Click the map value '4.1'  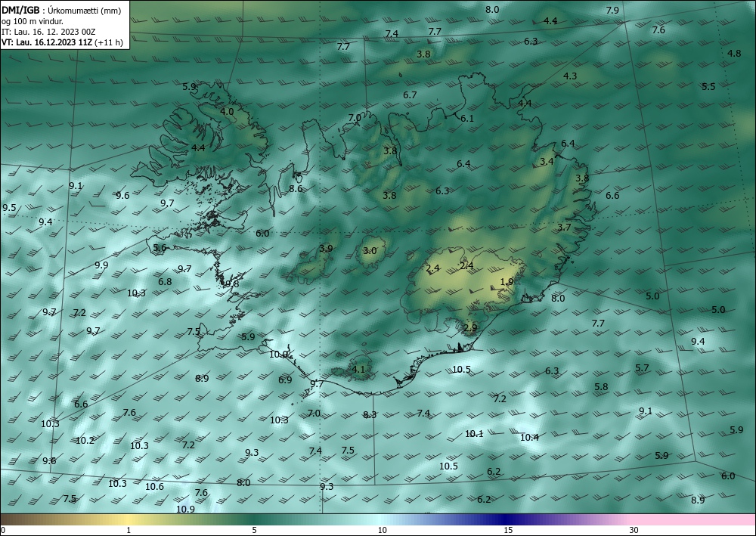358,369
